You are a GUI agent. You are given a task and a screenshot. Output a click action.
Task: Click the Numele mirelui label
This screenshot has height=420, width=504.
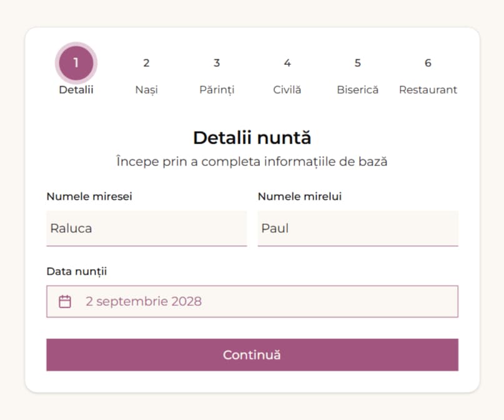[300, 196]
